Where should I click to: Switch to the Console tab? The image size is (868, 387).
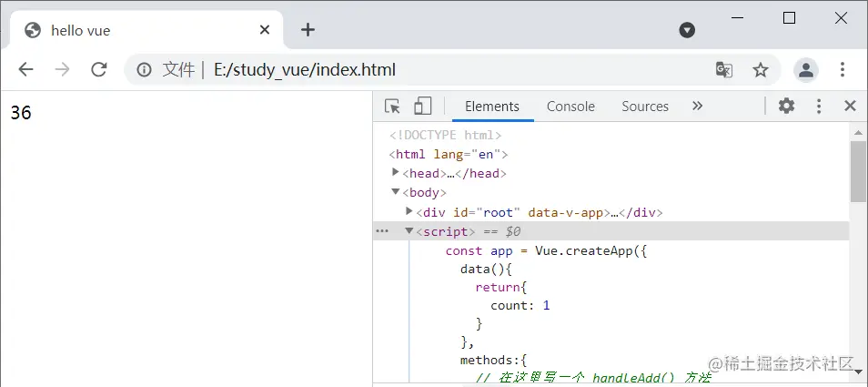tap(570, 107)
